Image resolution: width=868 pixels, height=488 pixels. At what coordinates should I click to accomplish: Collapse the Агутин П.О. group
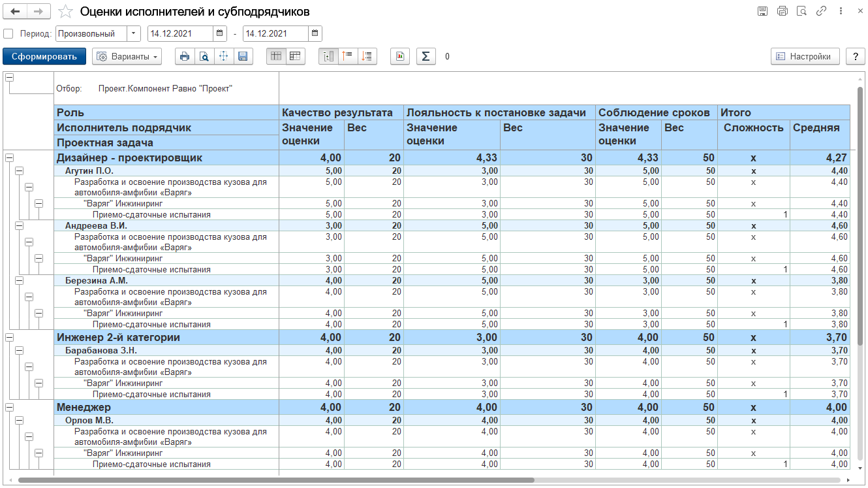tap(19, 170)
